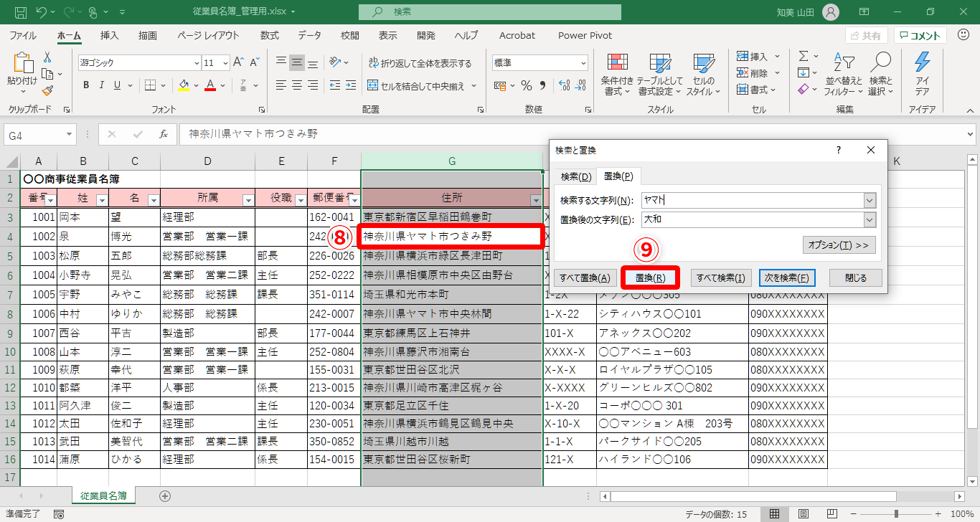This screenshot has width=980, height=522.
Task: Open 条件付き書式 conditional formatting
Action: (x=617, y=74)
